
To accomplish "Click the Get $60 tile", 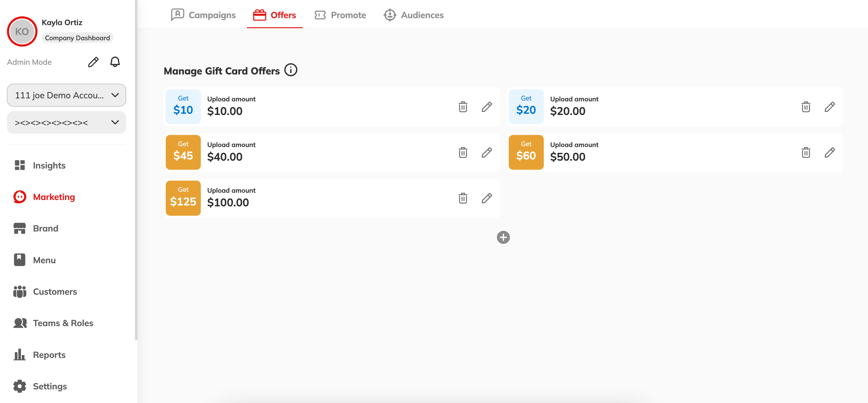I will pos(526,152).
